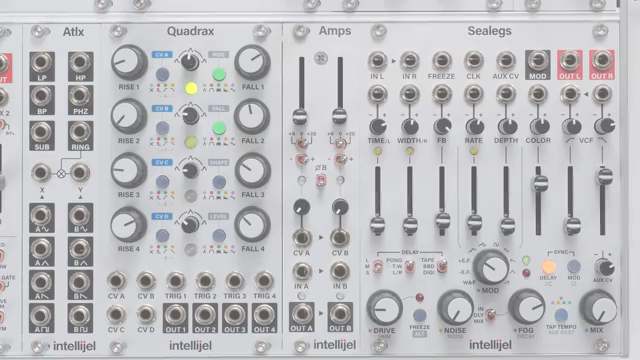This screenshot has width=640, height=360.
Task: Flip channel A +6/0/+20 gain switch
Action: coord(302,144)
